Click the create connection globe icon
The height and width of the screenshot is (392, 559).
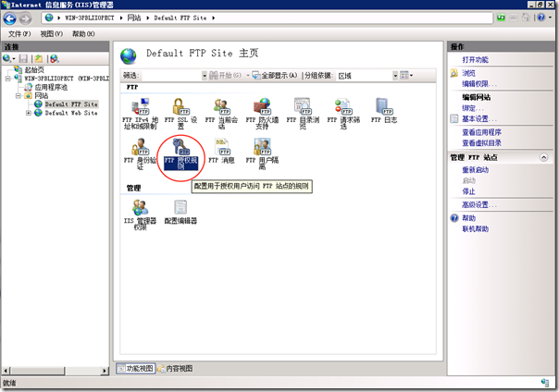(6, 58)
